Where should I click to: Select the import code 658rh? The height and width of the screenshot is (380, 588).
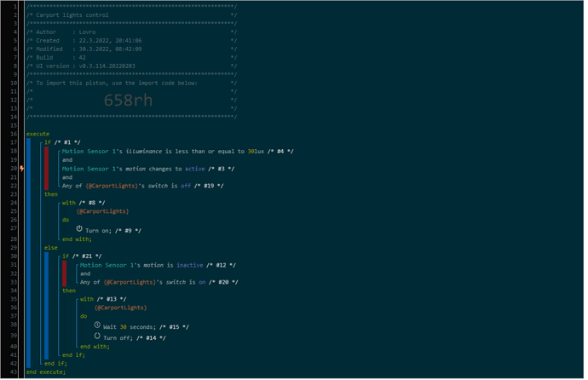128,100
